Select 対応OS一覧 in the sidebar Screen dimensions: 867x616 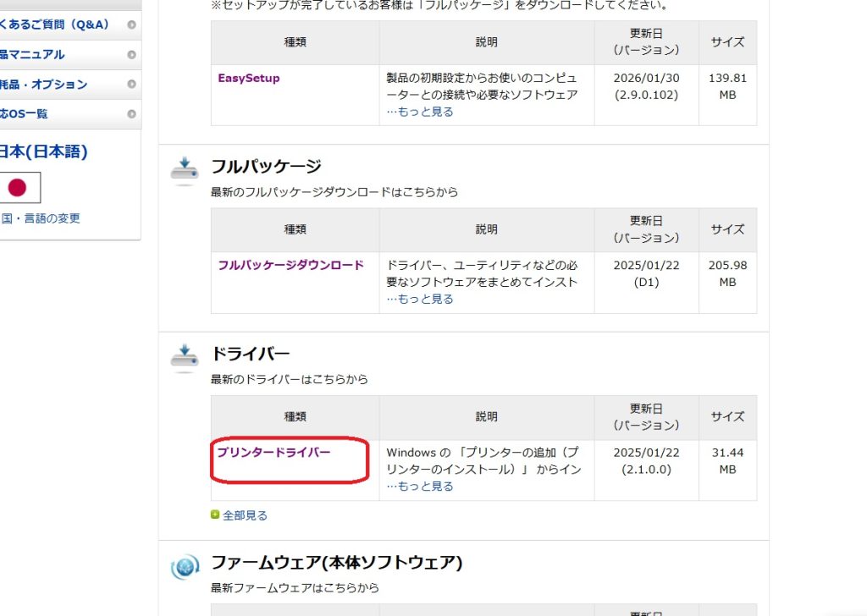25,114
